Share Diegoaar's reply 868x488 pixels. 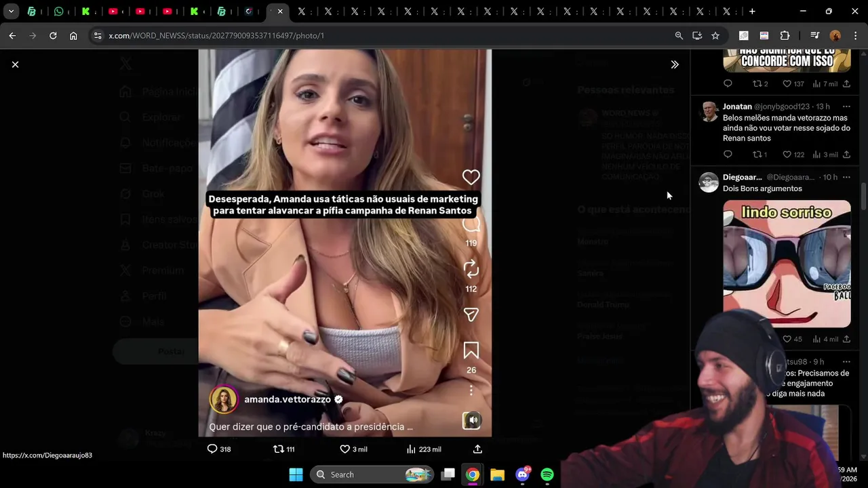point(846,339)
